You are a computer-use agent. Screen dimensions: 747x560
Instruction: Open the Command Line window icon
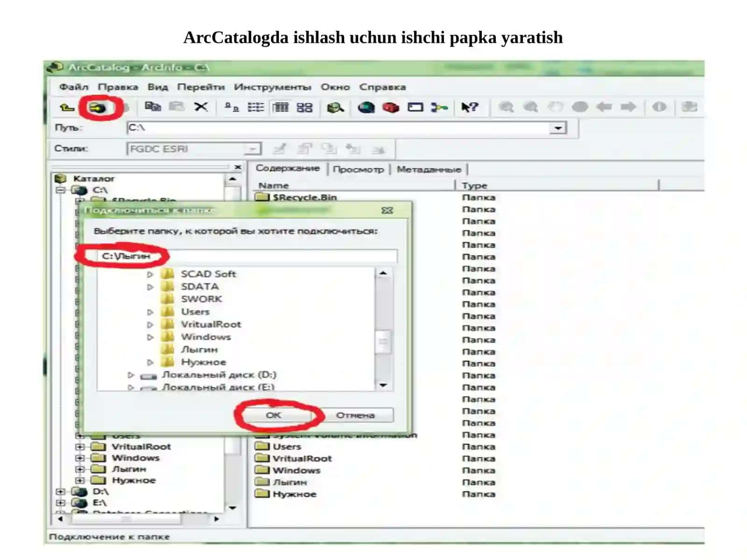415,107
